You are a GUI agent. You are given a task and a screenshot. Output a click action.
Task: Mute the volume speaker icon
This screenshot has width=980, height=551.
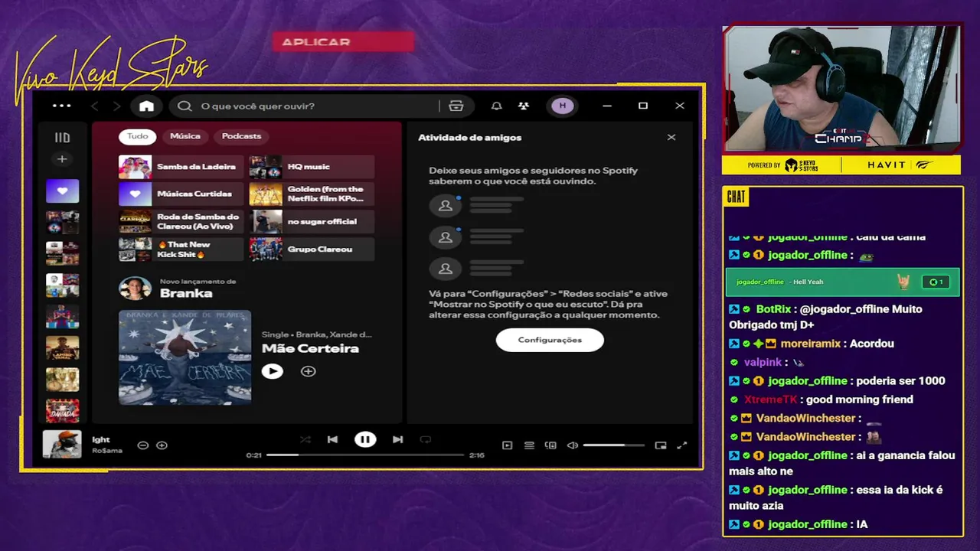(572, 445)
